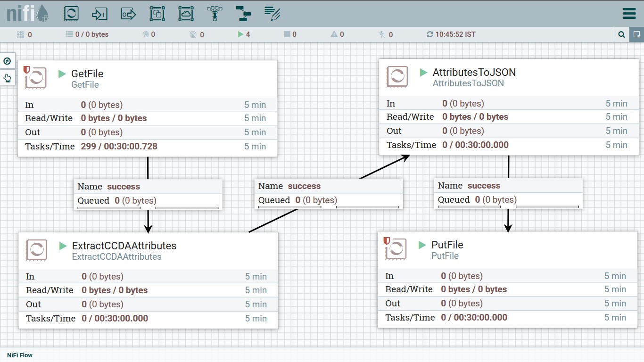Click the ExtractCCDAAttributes running status arrow

point(63,246)
